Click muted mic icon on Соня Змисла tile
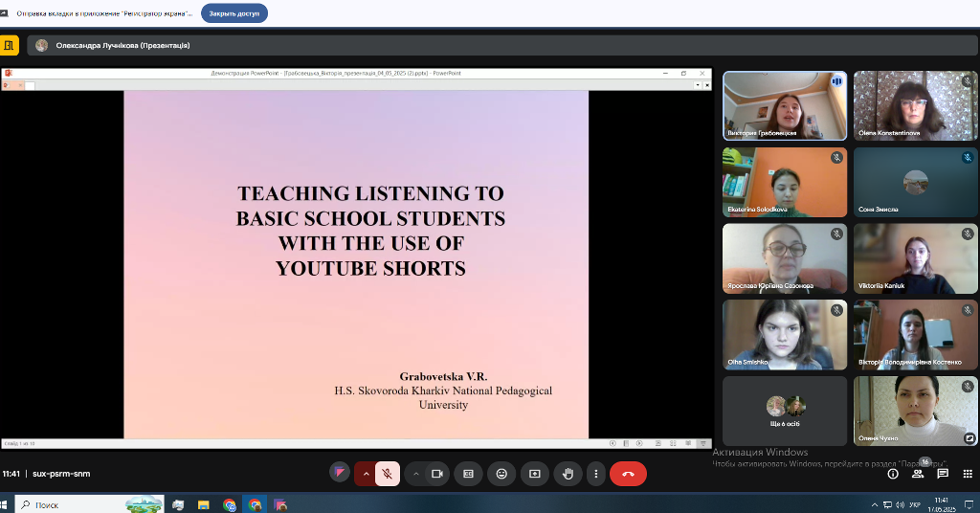The image size is (980, 513). (x=968, y=158)
